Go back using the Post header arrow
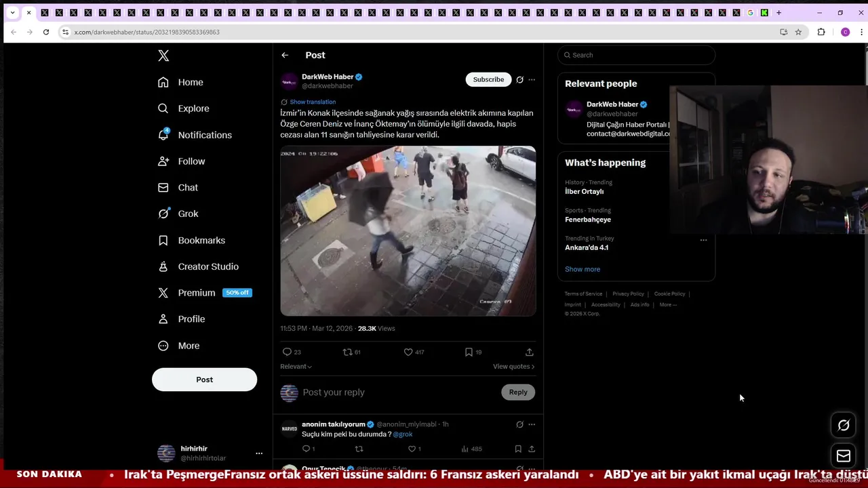868x488 pixels. (285, 55)
